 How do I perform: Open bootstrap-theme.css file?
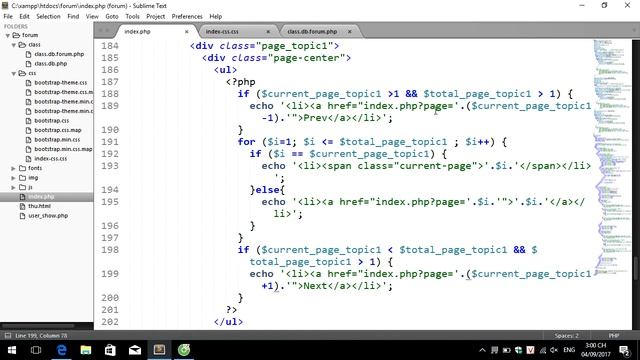[61, 82]
